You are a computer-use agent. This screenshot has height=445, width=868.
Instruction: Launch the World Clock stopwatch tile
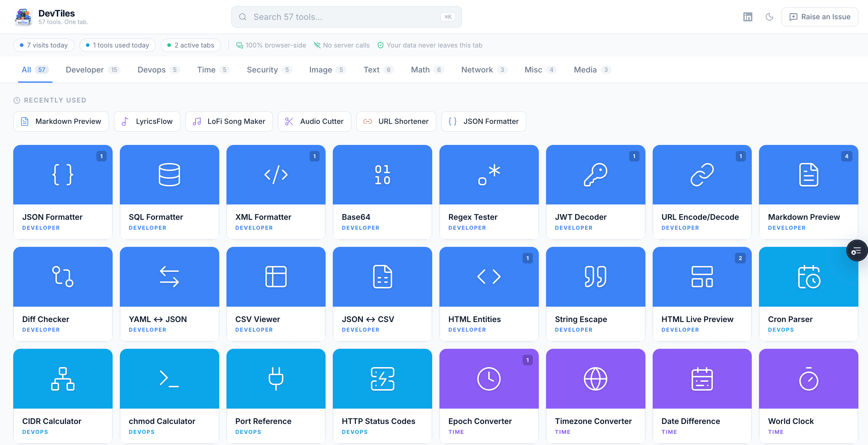(x=808, y=396)
